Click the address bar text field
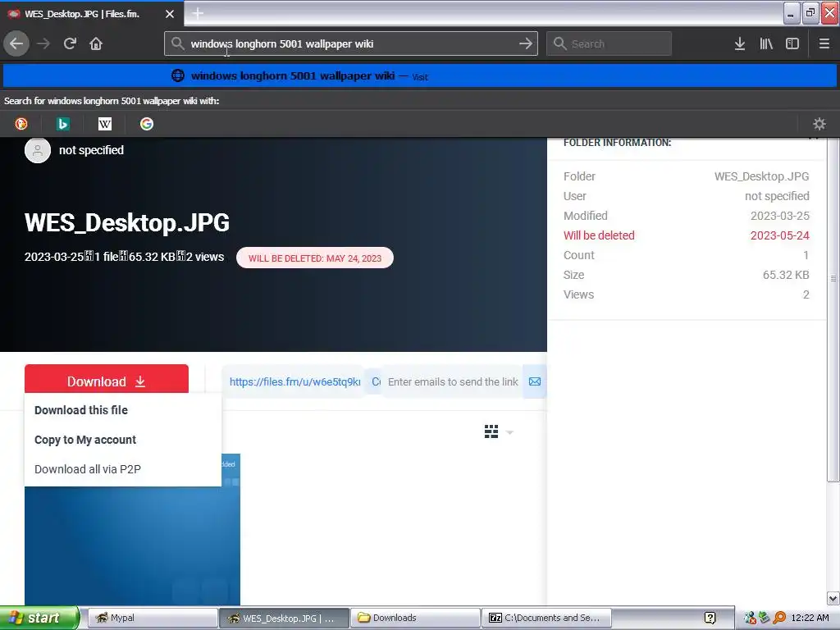 350,44
